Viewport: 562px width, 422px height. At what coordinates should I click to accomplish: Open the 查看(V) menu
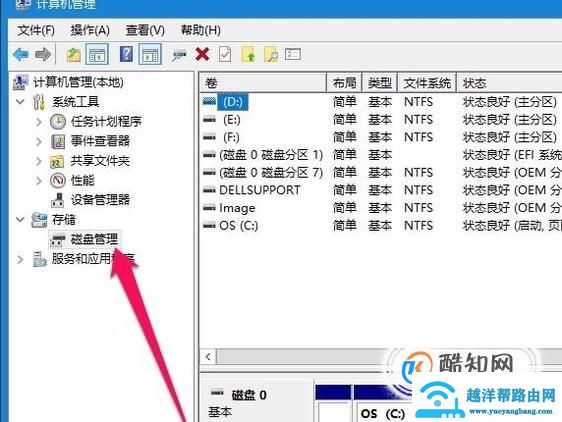145,30
